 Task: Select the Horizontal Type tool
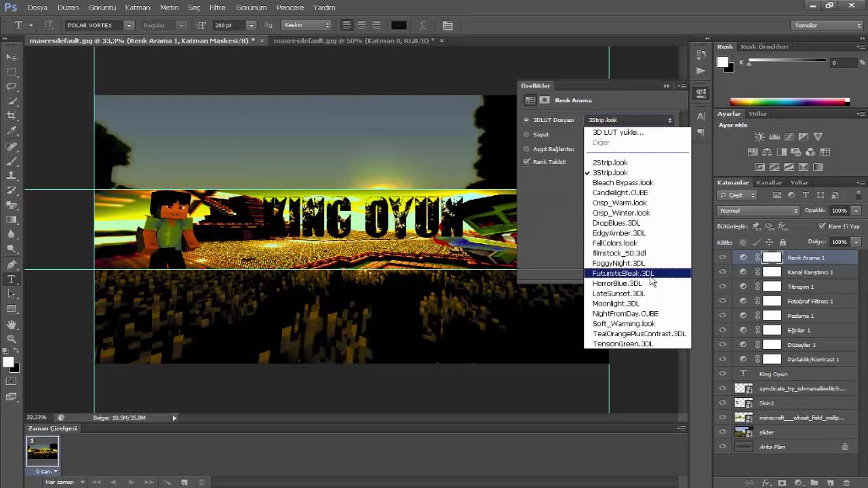pyautogui.click(x=12, y=279)
